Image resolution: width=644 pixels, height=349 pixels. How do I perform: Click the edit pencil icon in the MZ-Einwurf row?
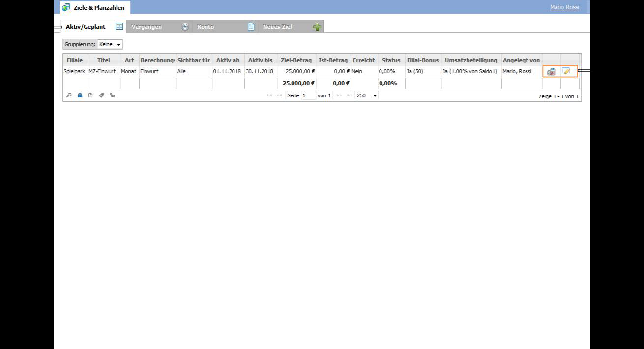tap(566, 71)
